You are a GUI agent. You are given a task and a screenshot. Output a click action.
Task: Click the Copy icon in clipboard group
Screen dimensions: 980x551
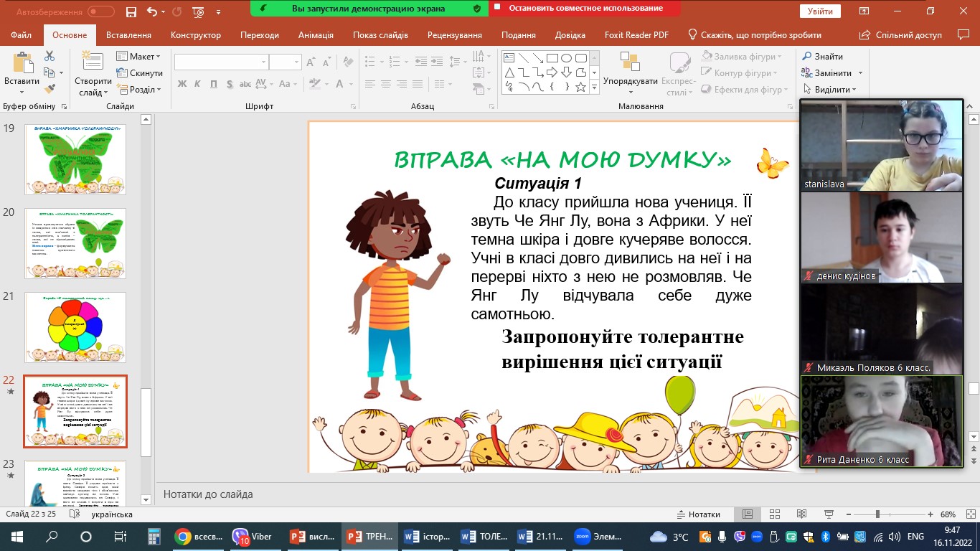50,72
